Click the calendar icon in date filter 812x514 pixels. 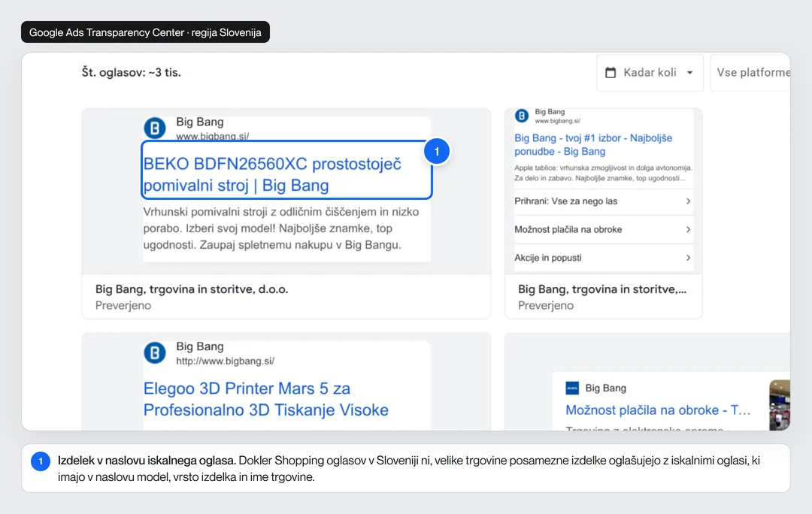(611, 72)
